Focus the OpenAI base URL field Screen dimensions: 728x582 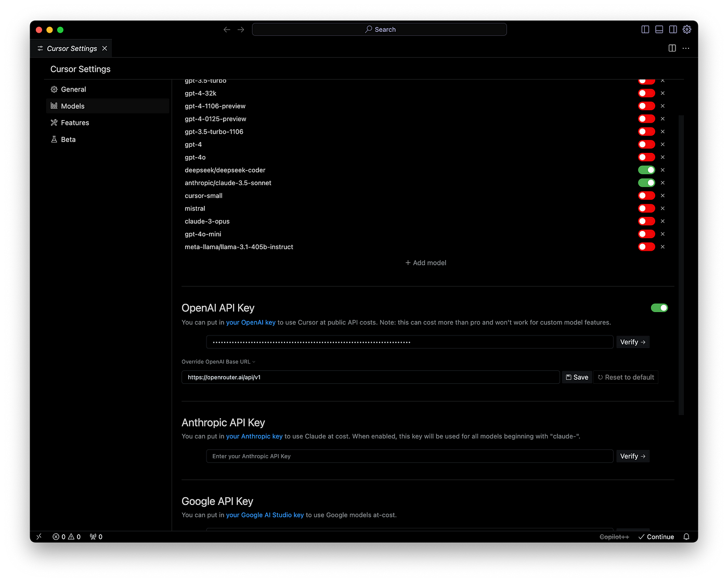coord(370,377)
